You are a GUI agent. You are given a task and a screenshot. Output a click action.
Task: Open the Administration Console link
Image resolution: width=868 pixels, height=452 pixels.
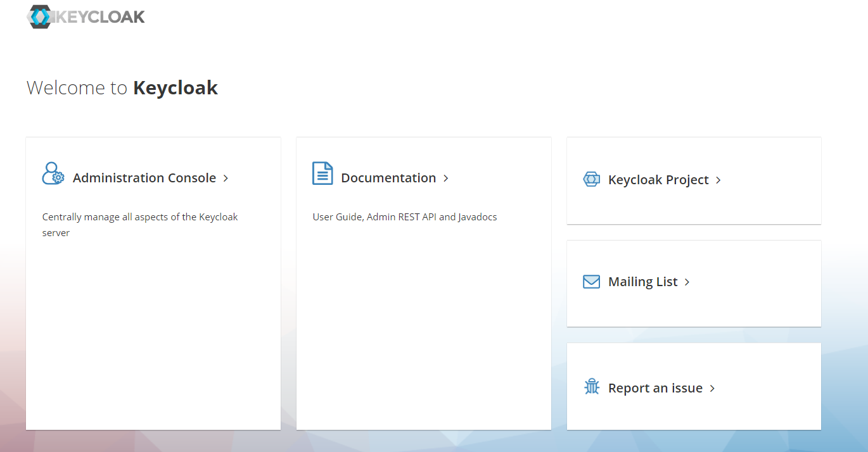pyautogui.click(x=144, y=178)
